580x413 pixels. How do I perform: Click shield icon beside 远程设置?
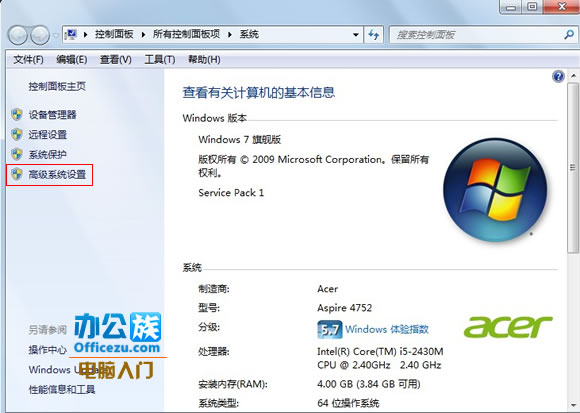[x=17, y=135]
